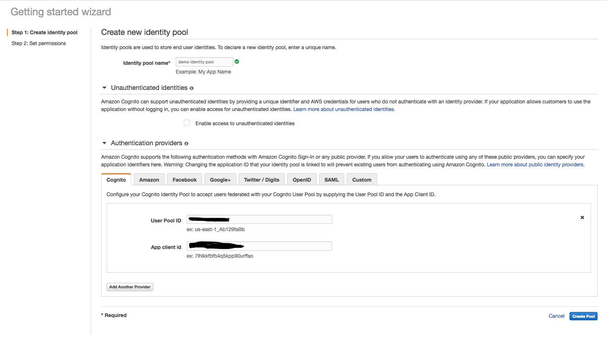Click the Unauthenticated identities info icon
Viewport: 607px width, 364px height.
191,88
